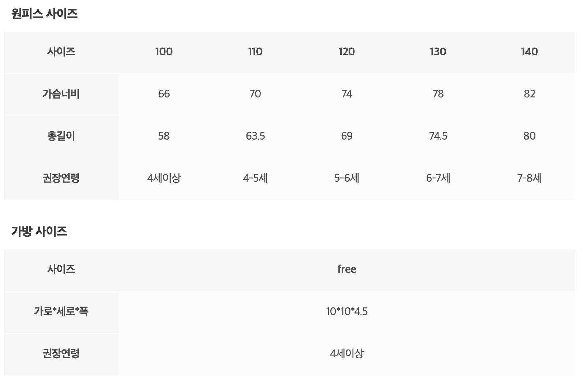The width and height of the screenshot is (583, 392).
Task: Select size 130 column header
Action: coord(438,52)
